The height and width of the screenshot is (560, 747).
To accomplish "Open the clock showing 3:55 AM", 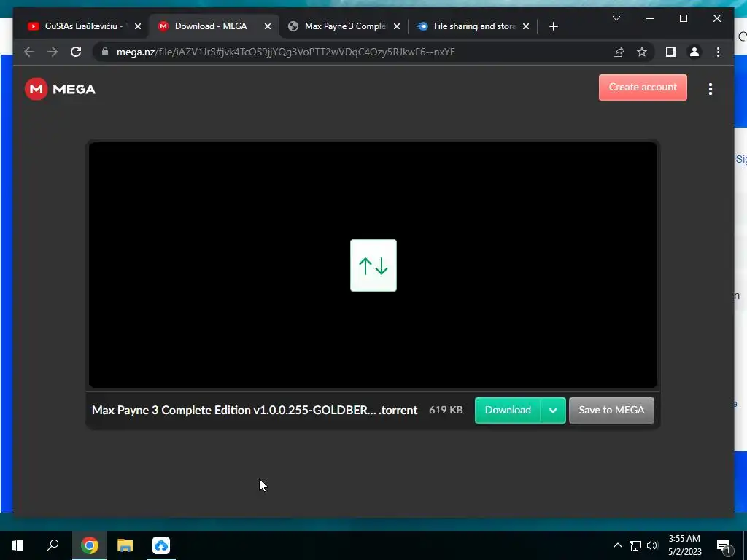I will [684, 545].
